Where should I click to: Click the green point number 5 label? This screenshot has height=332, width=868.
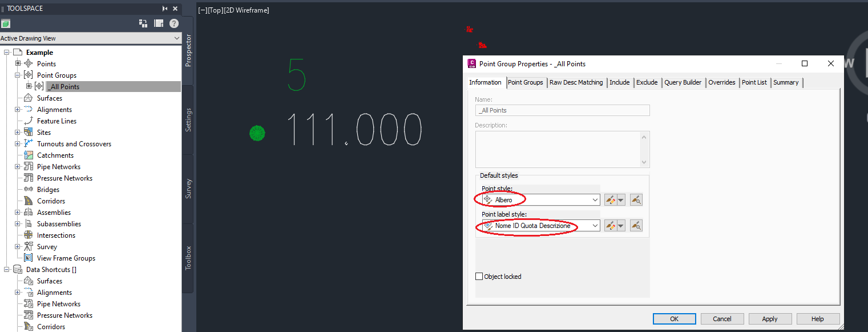[x=297, y=75]
